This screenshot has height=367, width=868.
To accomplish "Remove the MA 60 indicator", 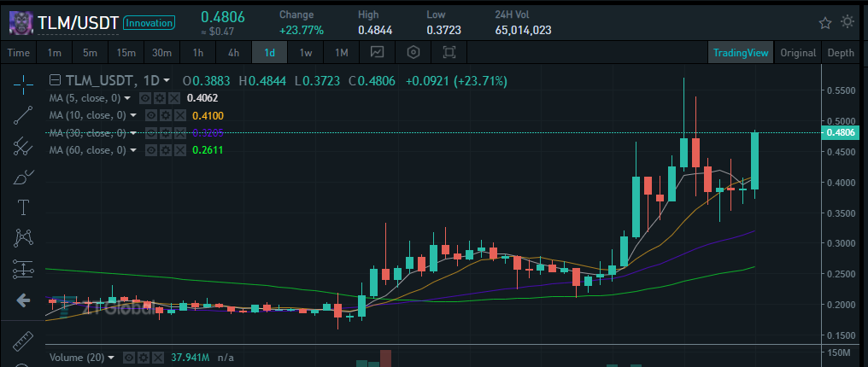I will click(x=179, y=149).
